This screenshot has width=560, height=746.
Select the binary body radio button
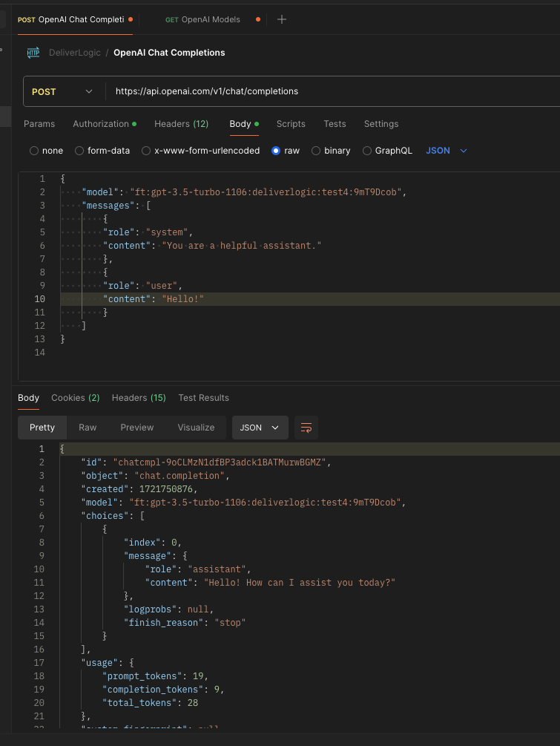click(x=316, y=151)
